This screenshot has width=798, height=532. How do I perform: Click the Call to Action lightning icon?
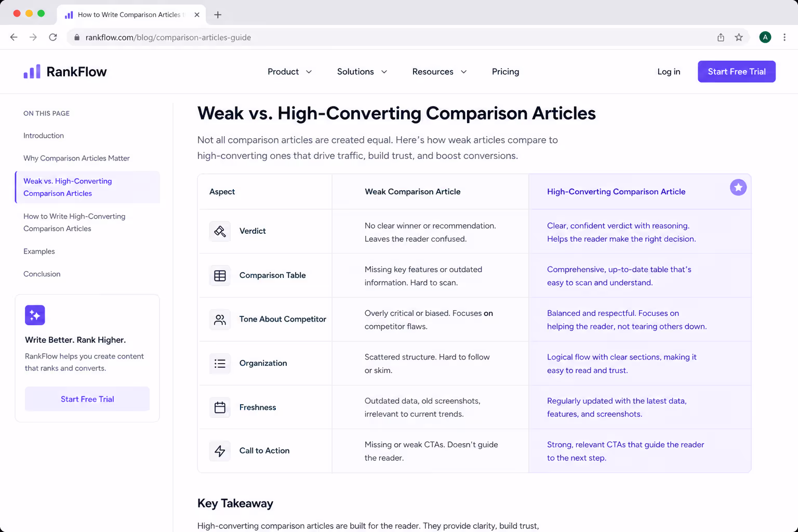220,451
